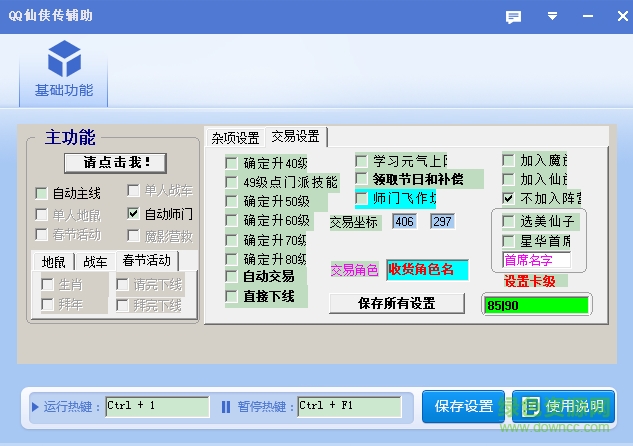Click the chat message icon in title bar
The image size is (633, 446).
(x=513, y=17)
